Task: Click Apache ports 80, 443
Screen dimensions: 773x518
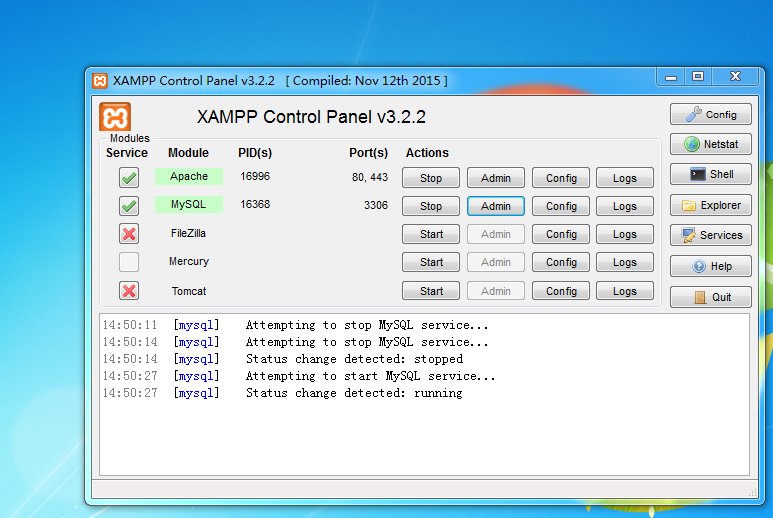Action: (370, 177)
